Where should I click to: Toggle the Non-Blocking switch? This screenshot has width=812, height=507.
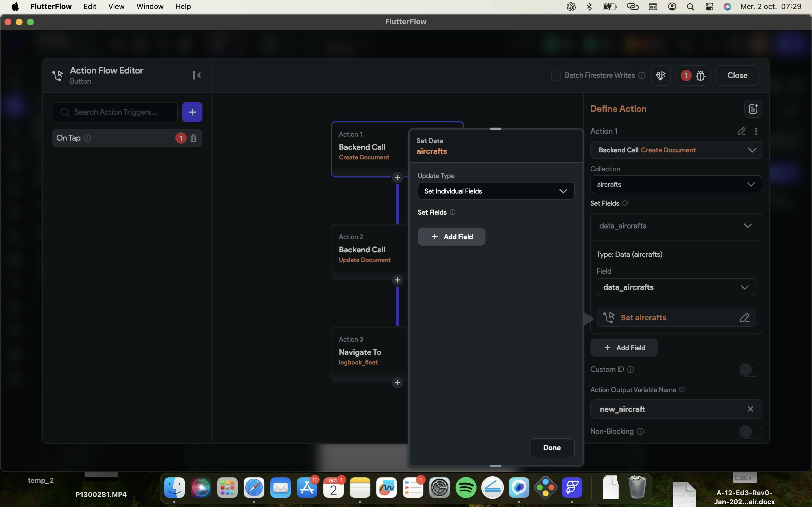tap(750, 432)
